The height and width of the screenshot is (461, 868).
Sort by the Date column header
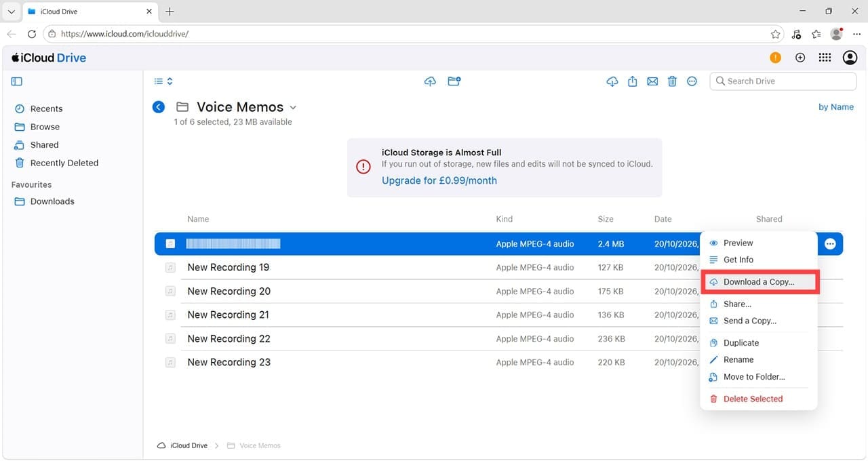click(663, 219)
